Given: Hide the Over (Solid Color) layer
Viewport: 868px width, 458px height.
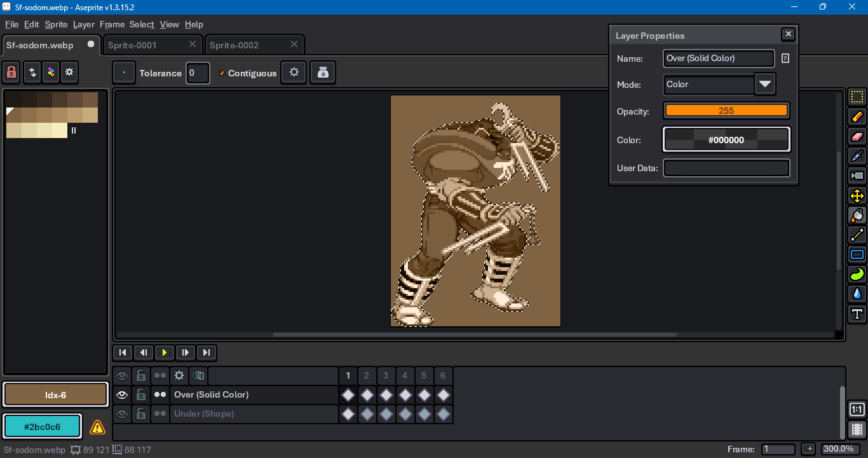Looking at the screenshot, I should point(122,395).
